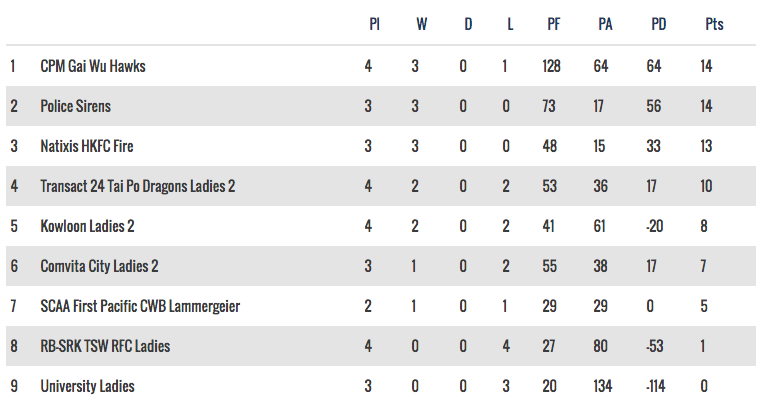Open Transact 24 Tai Po Dragons Ladies 2
Screen dimensions: 767x412
pos(138,186)
